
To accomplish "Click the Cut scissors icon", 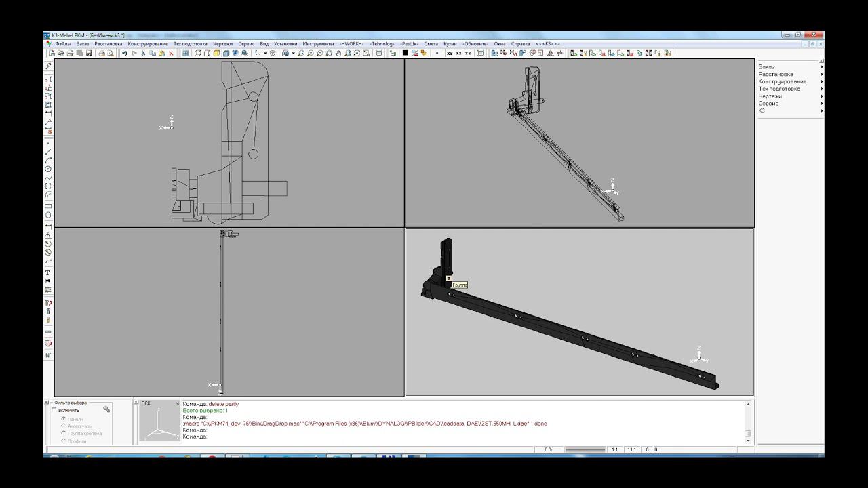I will [x=144, y=53].
